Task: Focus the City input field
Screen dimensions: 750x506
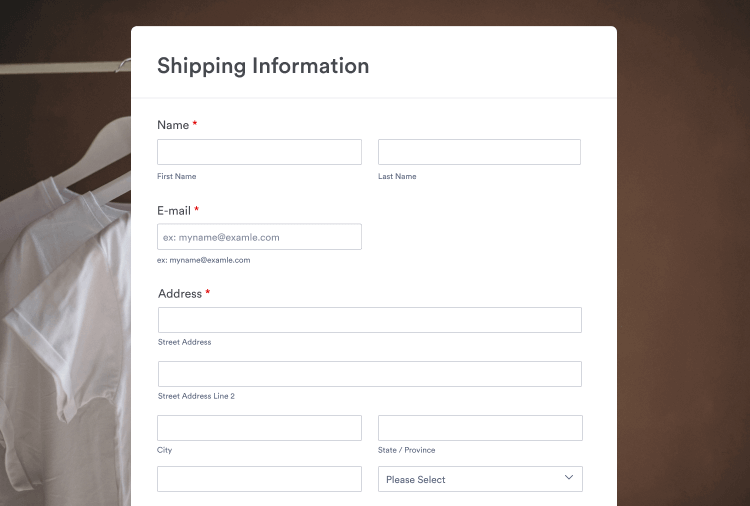Action: pyautogui.click(x=259, y=428)
